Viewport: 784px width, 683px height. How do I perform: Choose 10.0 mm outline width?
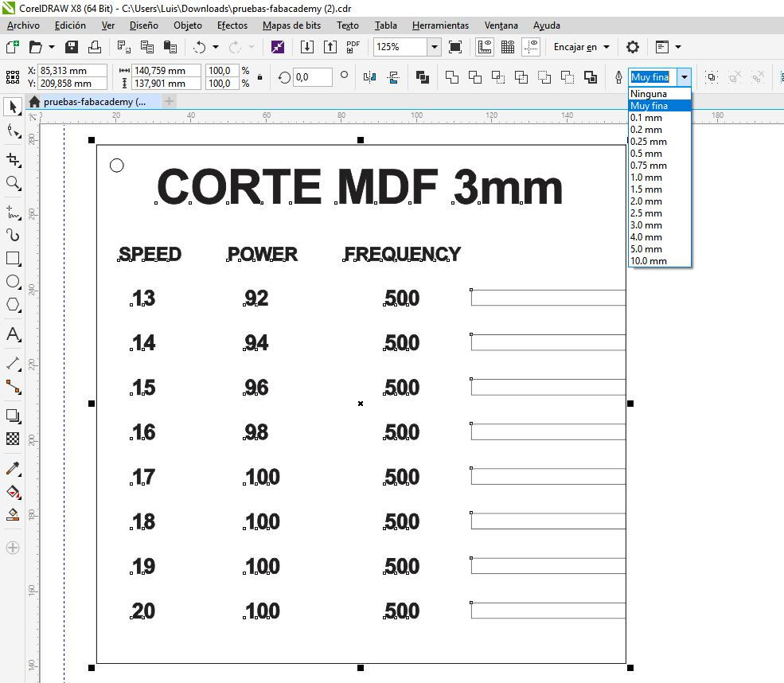[x=660, y=261]
